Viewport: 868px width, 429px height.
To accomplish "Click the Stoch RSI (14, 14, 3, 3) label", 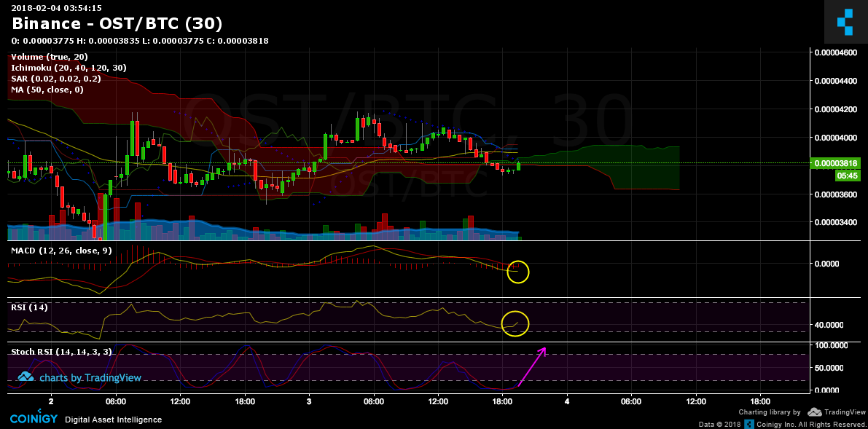I will pos(61,352).
